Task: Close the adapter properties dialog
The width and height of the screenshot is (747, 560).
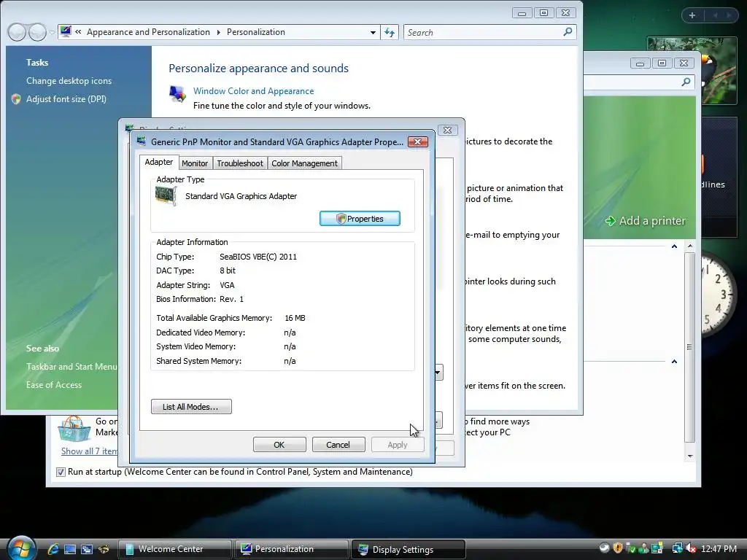Action: 418,141
